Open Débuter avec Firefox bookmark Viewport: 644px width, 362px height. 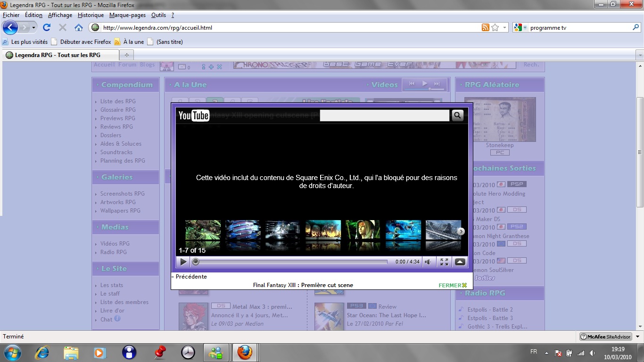(81, 42)
